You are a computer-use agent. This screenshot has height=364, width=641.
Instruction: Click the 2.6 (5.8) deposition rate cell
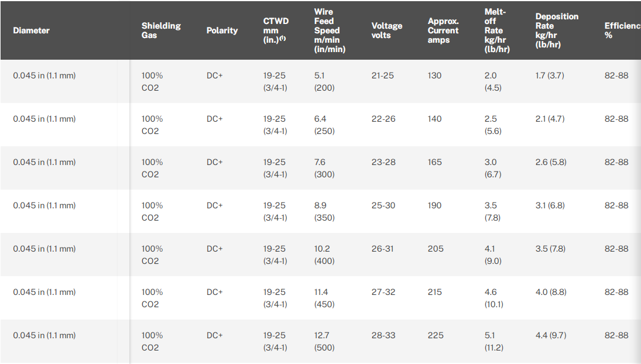click(x=551, y=162)
